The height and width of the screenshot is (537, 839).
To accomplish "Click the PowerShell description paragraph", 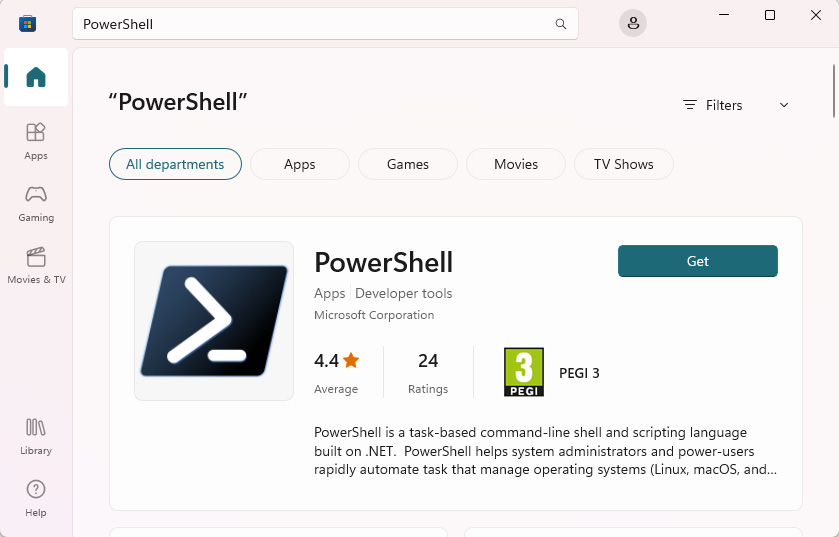I will point(545,451).
